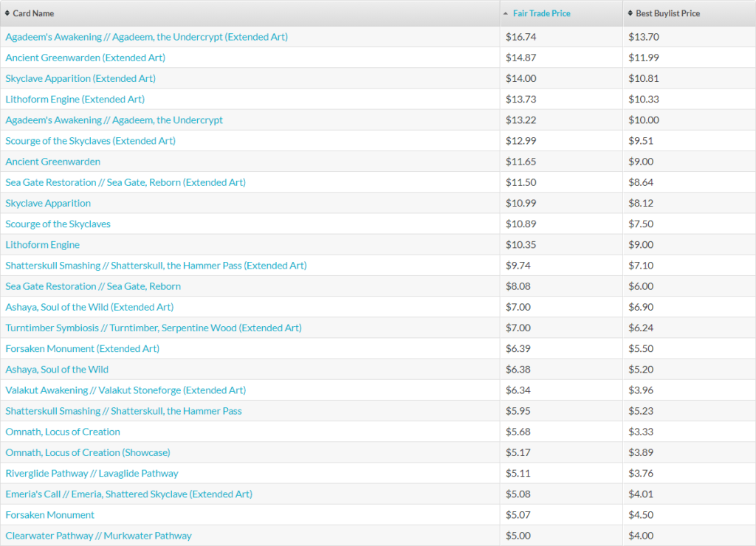Select the $9.51 buylist price cell

690,140
